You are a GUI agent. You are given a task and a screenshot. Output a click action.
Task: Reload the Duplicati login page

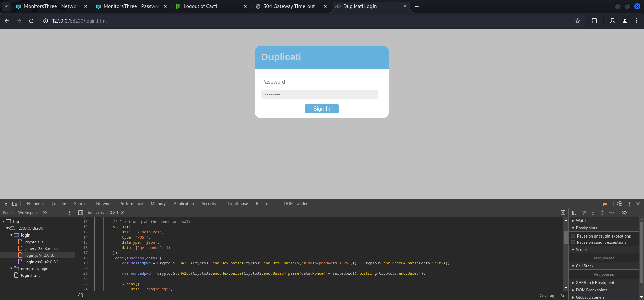pyautogui.click(x=31, y=21)
